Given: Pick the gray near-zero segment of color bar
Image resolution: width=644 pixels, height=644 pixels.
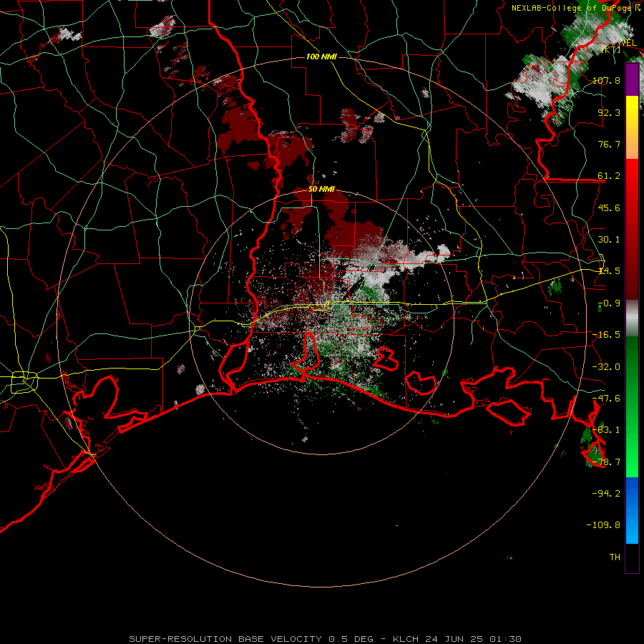Looking at the screenshot, I should coord(632,318).
